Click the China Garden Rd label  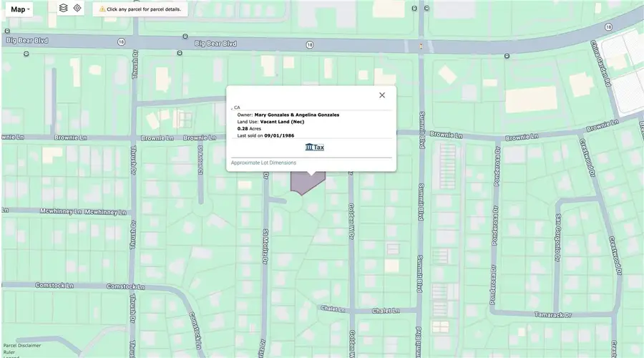601,63
